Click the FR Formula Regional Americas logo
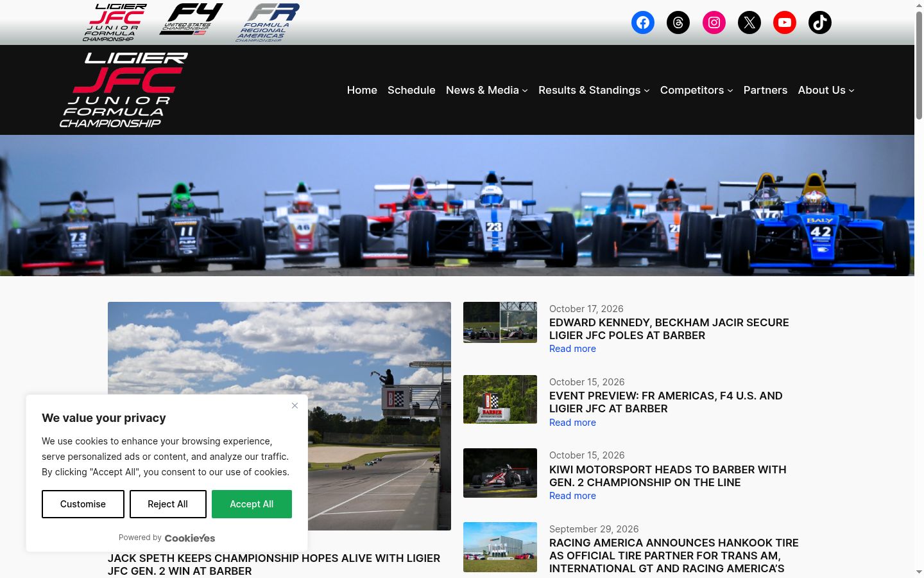 pos(268,22)
